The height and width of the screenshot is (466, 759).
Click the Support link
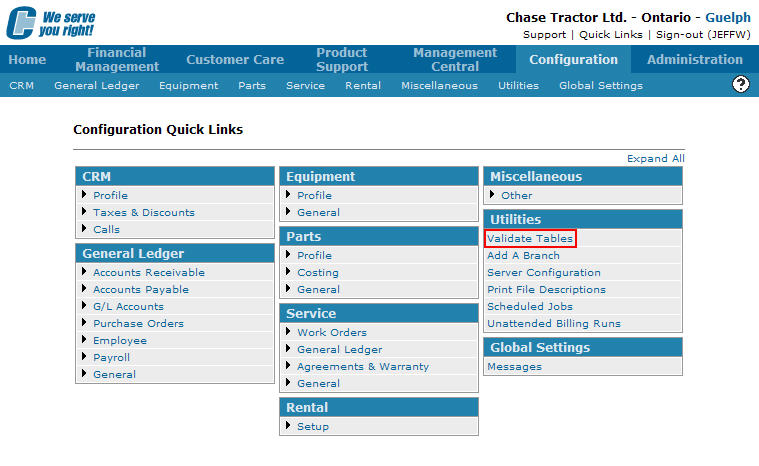[545, 35]
